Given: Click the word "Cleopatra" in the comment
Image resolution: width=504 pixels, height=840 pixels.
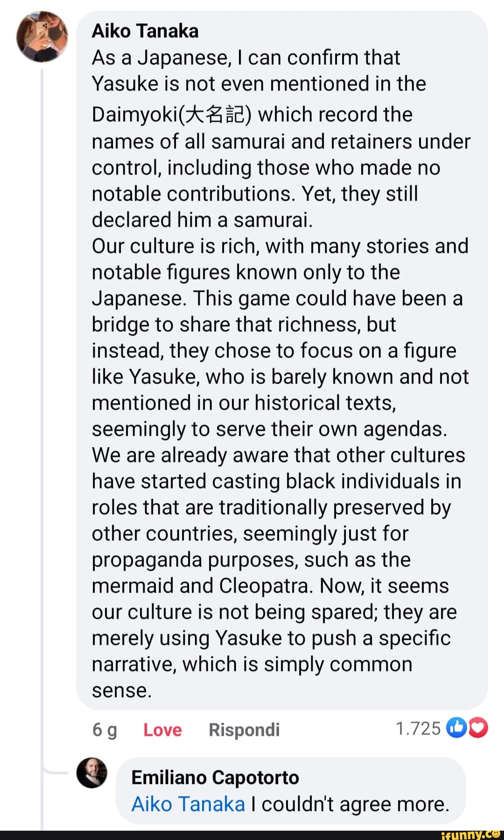Looking at the screenshot, I should [265, 586].
